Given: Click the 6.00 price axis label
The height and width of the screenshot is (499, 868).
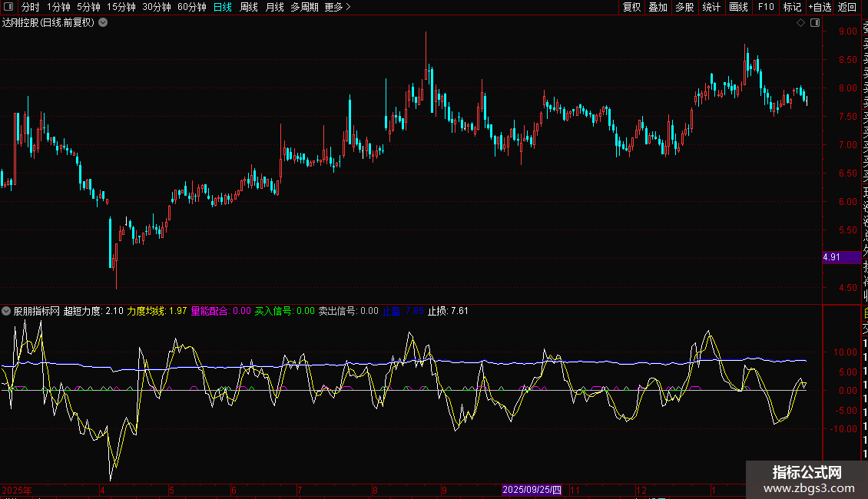Looking at the screenshot, I should pyautogui.click(x=848, y=202).
